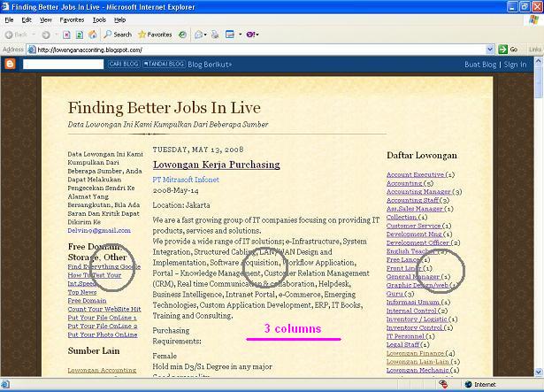Print the page with printer icon
Screen dimensions: 544x392
pos(215,35)
